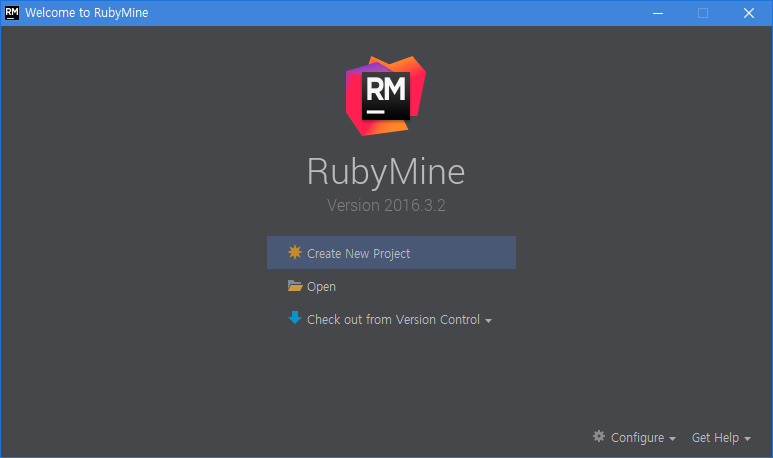The image size is (773, 458).
Task: Click the RubyMine title heading
Action: pos(386,172)
